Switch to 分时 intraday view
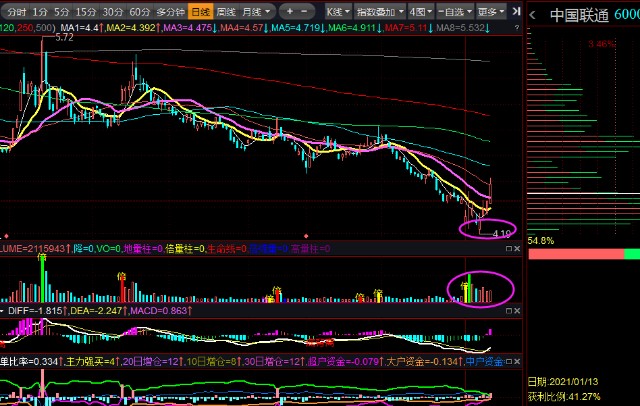640x406 pixels. coord(17,11)
